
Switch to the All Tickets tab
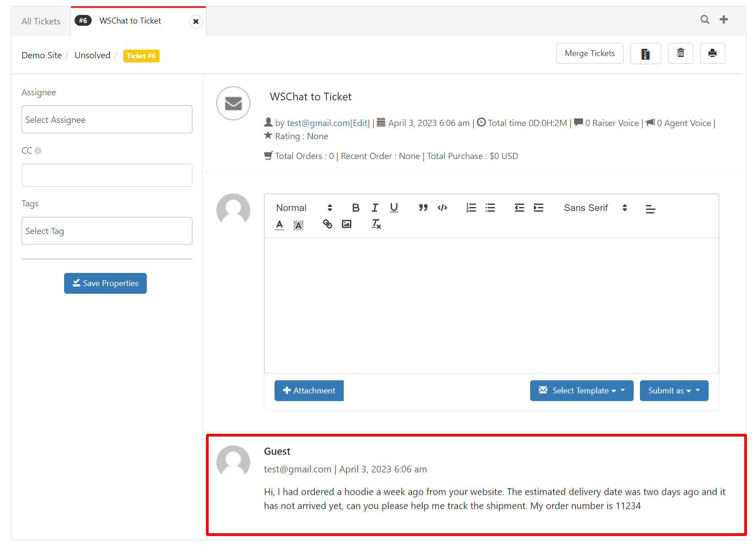point(41,21)
